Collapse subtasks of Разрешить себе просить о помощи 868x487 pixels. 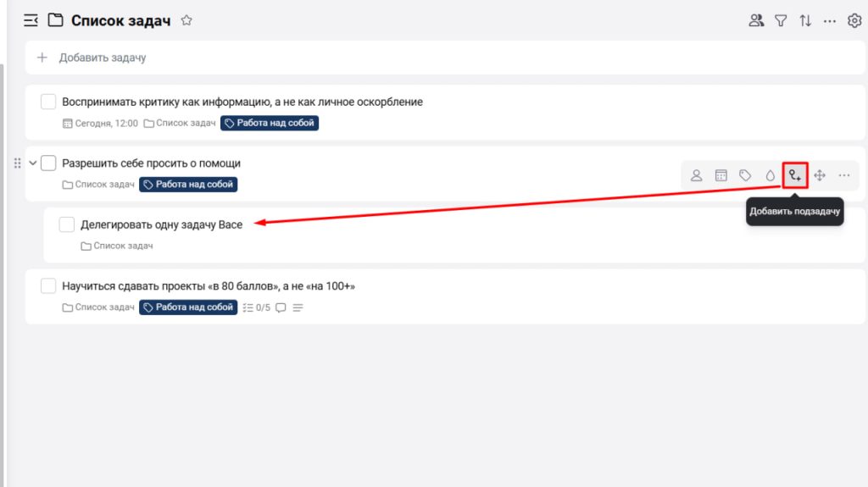tap(32, 163)
